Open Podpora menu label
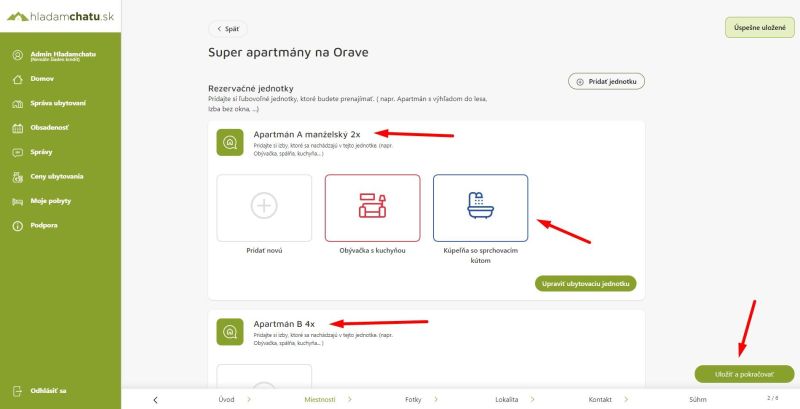The height and width of the screenshot is (409, 800). (x=44, y=225)
